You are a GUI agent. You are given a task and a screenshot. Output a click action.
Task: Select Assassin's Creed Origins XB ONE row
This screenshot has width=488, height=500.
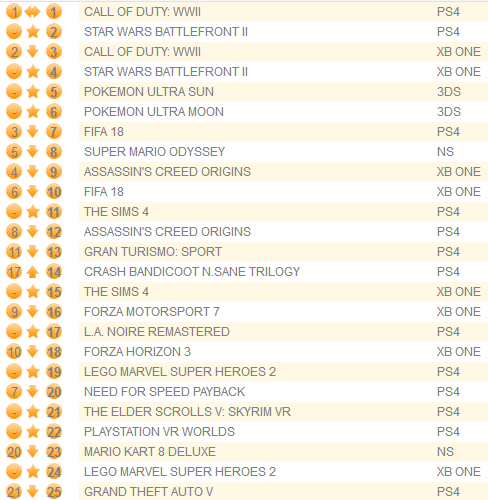tap(283, 172)
